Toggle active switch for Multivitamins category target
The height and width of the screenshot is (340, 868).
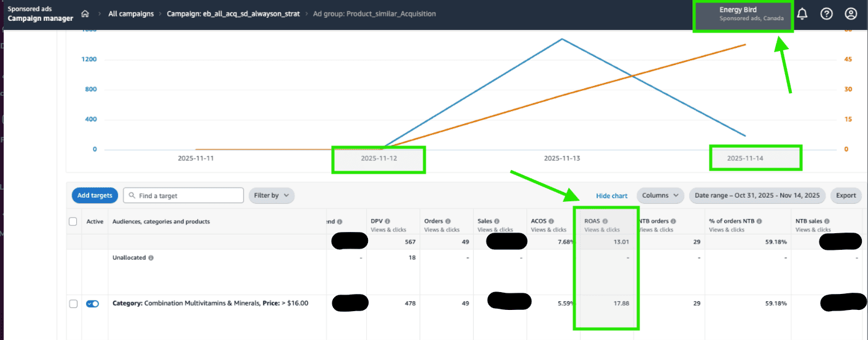[93, 303]
